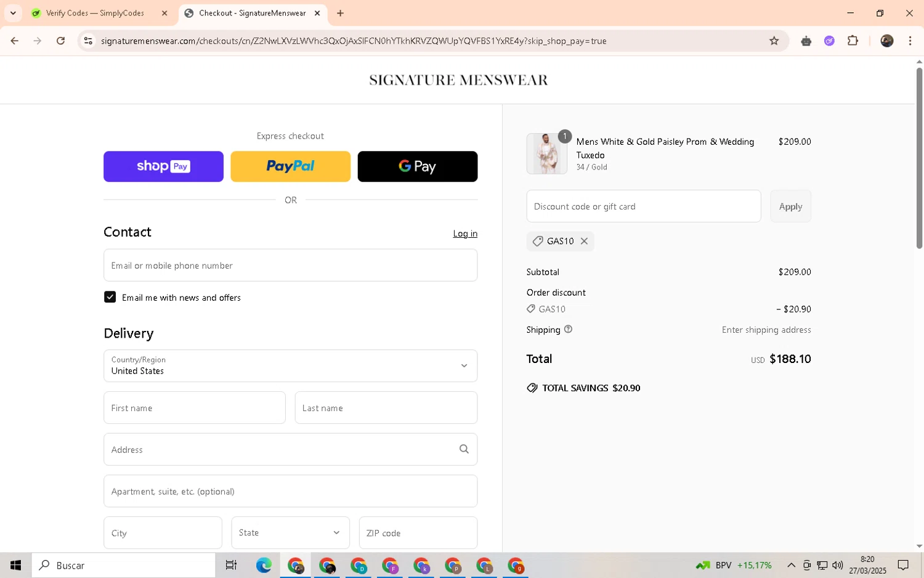The width and height of the screenshot is (924, 578).
Task: Click the TOTAL SAVINGS $20.90 text
Action: (591, 388)
